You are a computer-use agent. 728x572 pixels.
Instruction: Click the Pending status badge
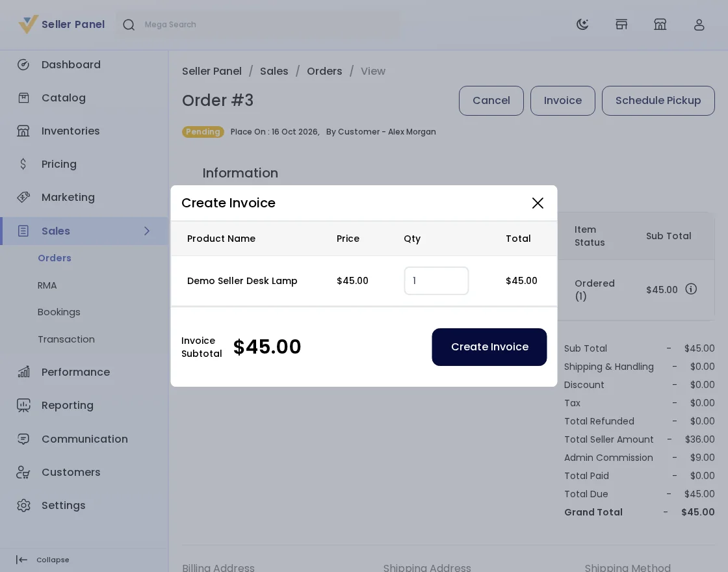(203, 132)
